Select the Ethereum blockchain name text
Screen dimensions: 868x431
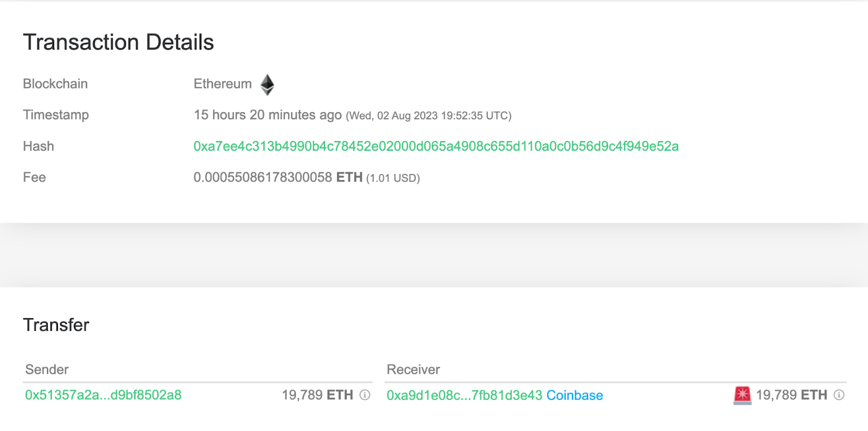click(222, 84)
